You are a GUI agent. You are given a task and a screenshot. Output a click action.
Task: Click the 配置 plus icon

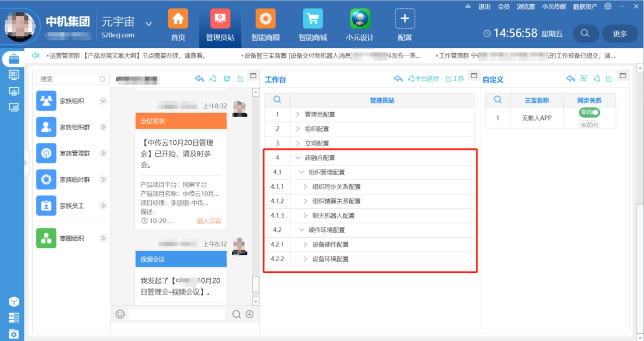coord(405,19)
